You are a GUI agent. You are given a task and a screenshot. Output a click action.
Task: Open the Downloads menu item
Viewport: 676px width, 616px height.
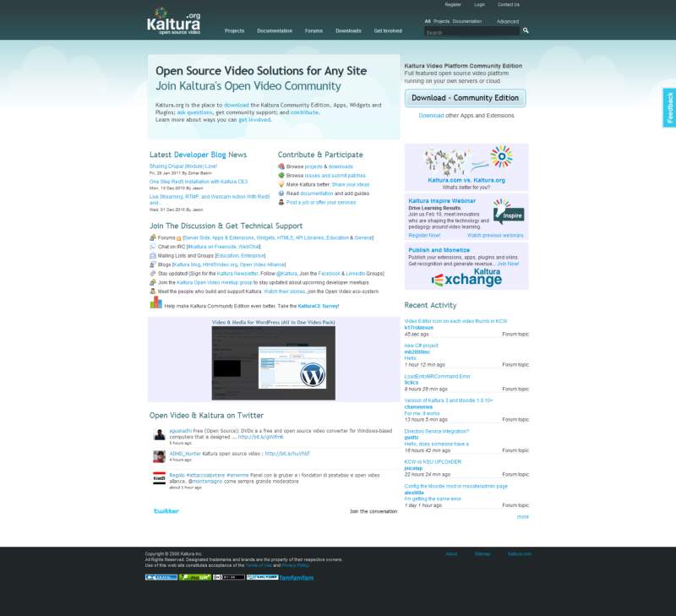coord(348,31)
